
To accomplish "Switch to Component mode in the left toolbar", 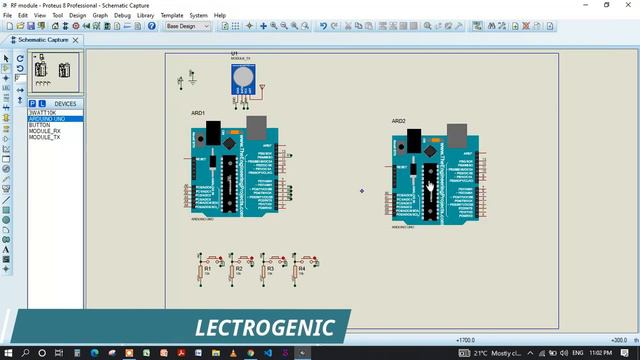I will coord(6,68).
